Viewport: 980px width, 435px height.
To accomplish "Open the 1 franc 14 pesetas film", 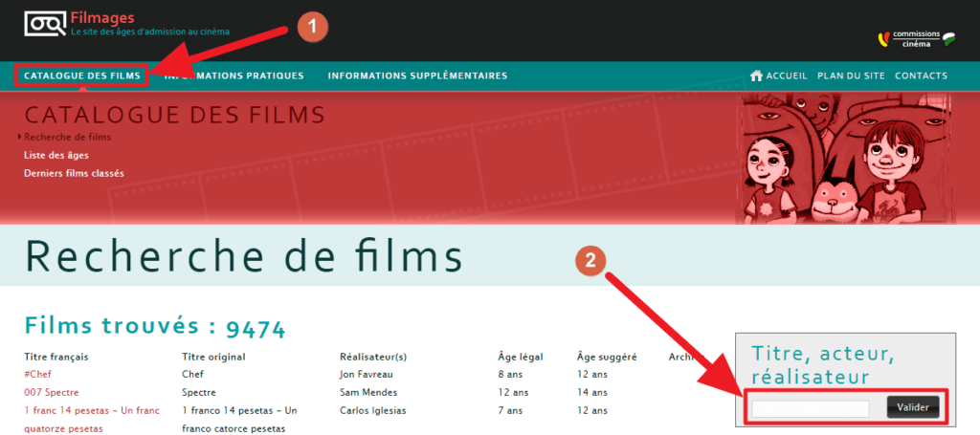I will point(92,420).
